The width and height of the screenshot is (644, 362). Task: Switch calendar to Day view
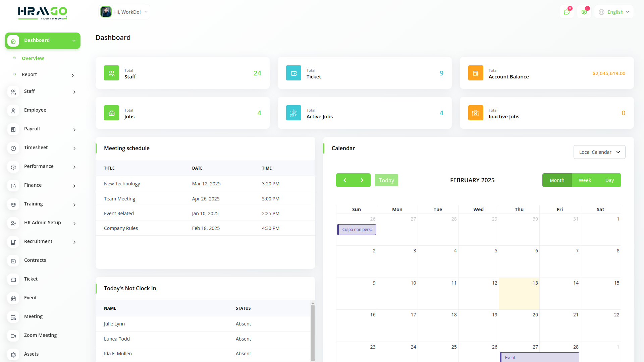coord(609,180)
